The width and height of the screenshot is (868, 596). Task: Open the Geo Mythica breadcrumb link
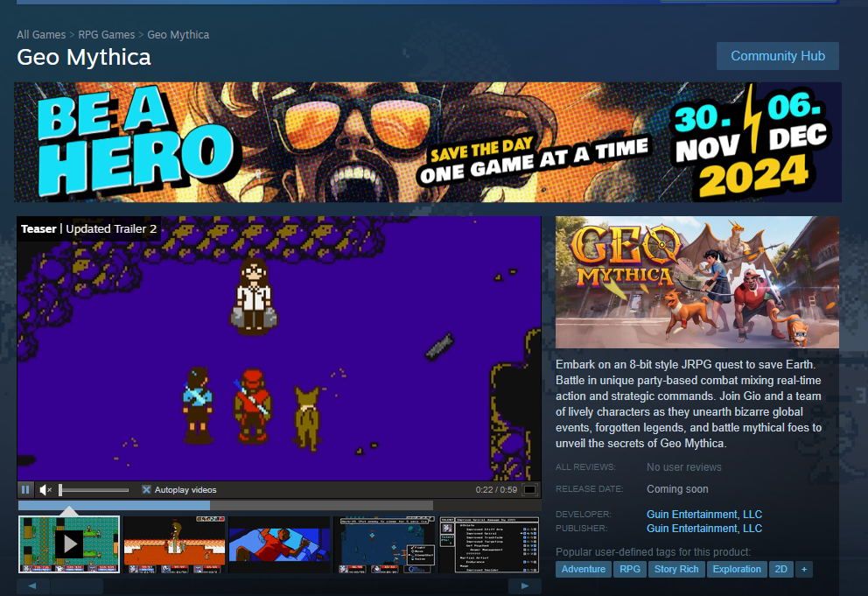pyautogui.click(x=178, y=34)
